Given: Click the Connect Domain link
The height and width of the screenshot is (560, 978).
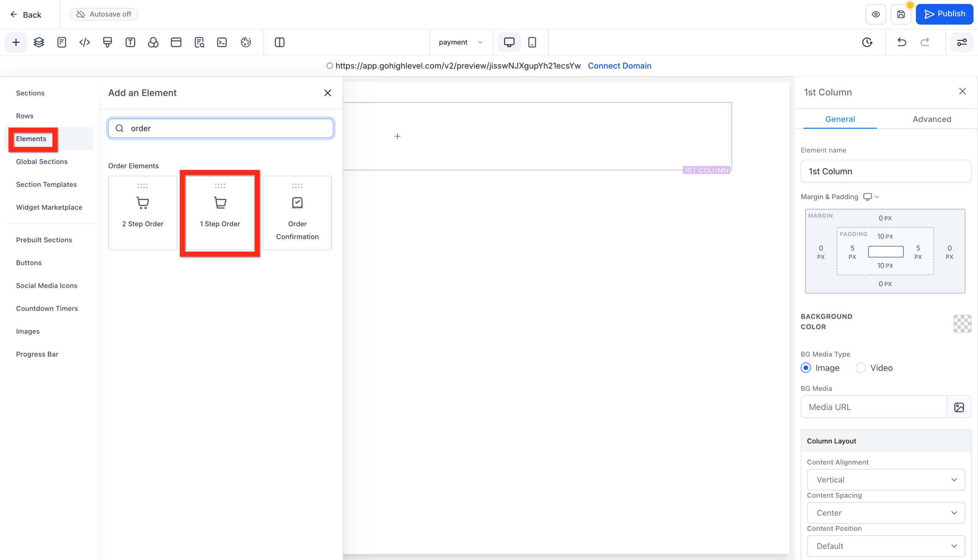Looking at the screenshot, I should (619, 66).
